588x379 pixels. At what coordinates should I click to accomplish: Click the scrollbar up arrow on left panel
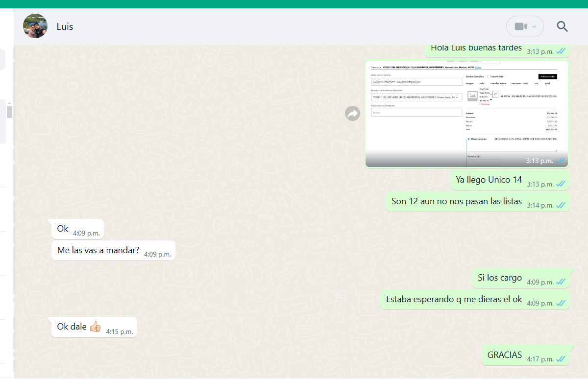[x=9, y=102]
